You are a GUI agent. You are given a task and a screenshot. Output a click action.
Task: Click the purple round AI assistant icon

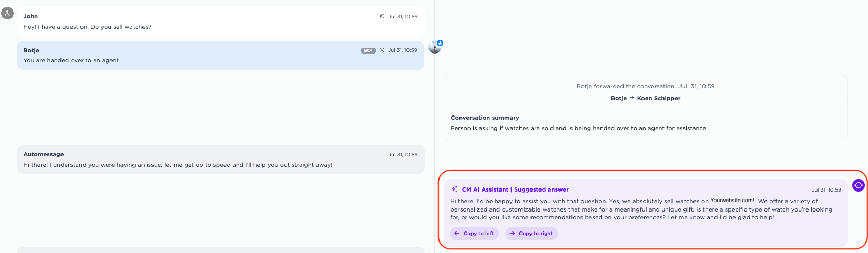858,185
